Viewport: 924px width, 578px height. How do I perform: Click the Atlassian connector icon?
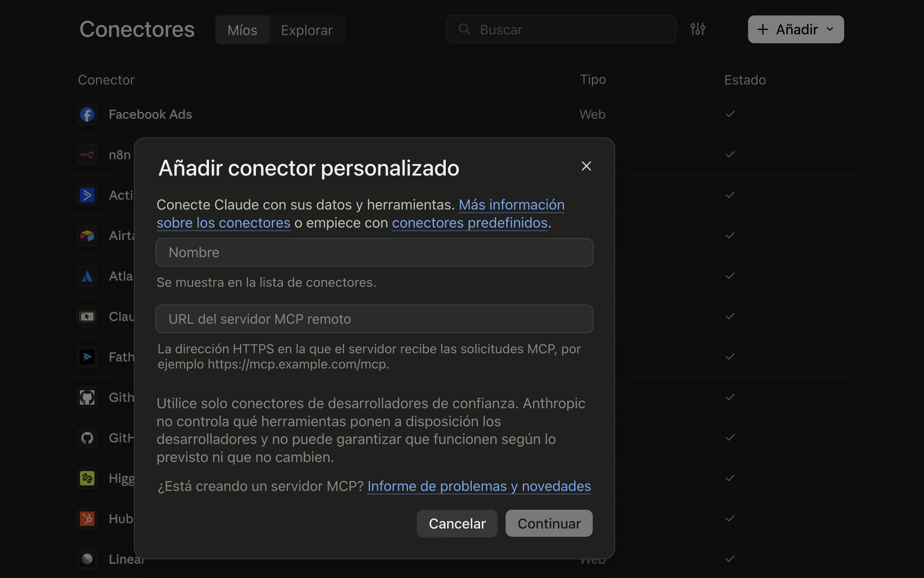(87, 276)
